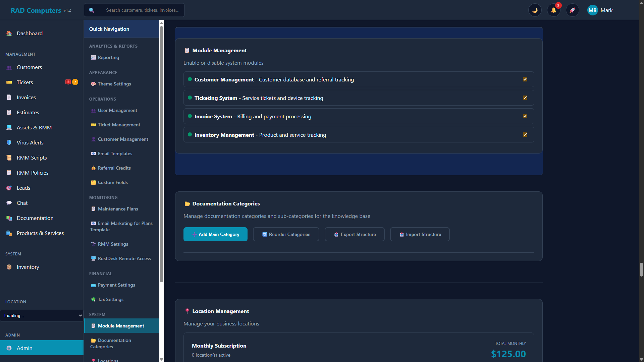Click the rocket icon in the top bar
Screen dimensions: 644x362
[x=573, y=10]
